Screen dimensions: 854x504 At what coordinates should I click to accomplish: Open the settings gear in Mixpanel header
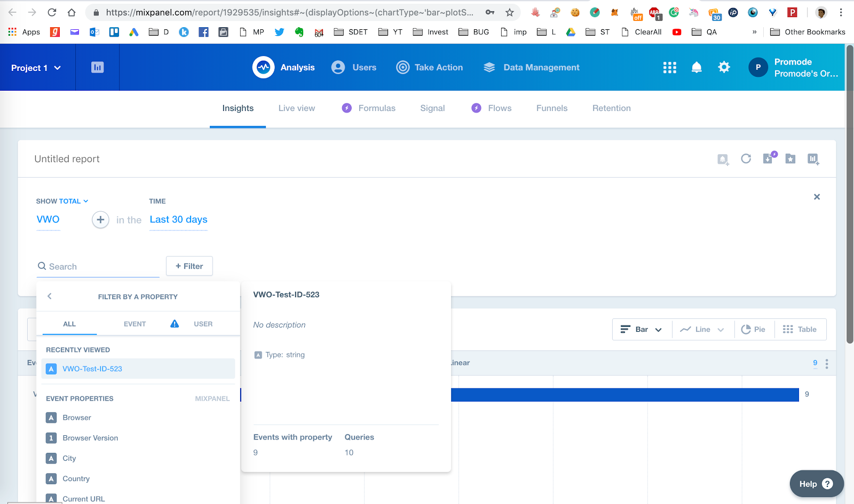(724, 67)
